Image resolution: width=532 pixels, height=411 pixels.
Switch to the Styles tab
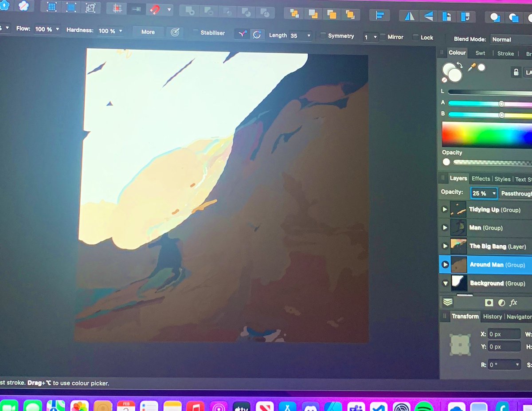click(x=502, y=179)
